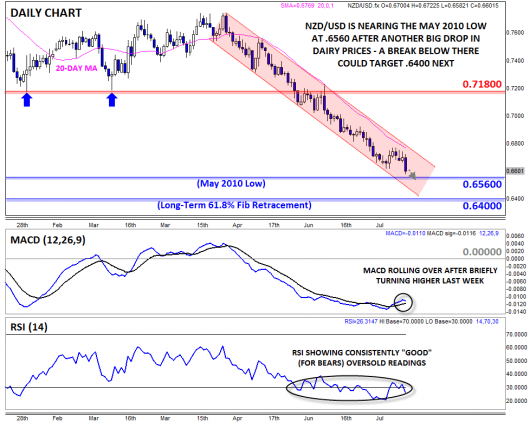Select the SMA=0.6769 indicator readout
Screen dimensions: 530x423
(307, 6)
